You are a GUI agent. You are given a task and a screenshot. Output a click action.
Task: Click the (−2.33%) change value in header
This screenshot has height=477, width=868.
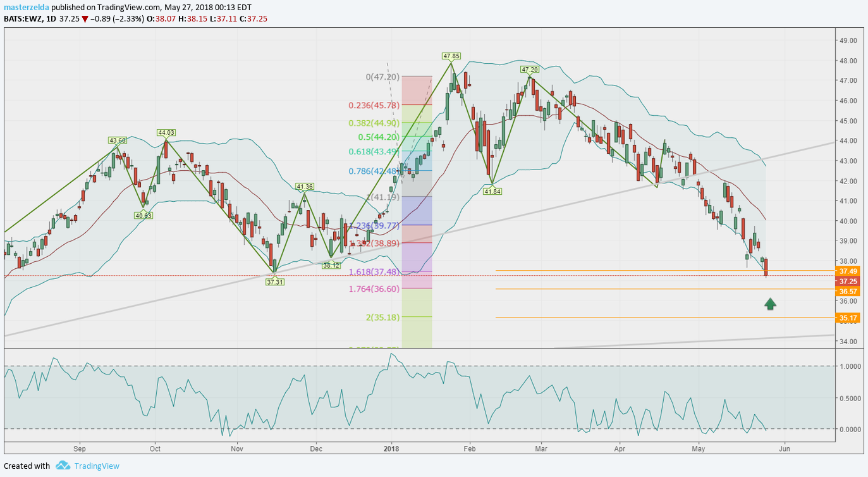pyautogui.click(x=128, y=19)
